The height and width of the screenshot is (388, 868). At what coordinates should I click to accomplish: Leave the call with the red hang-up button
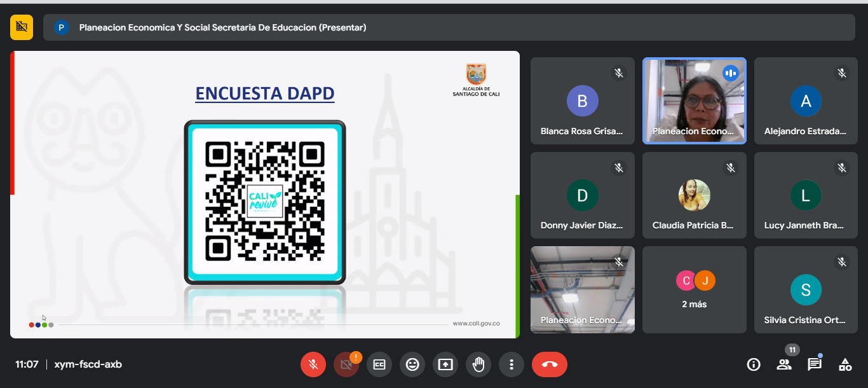pos(550,364)
